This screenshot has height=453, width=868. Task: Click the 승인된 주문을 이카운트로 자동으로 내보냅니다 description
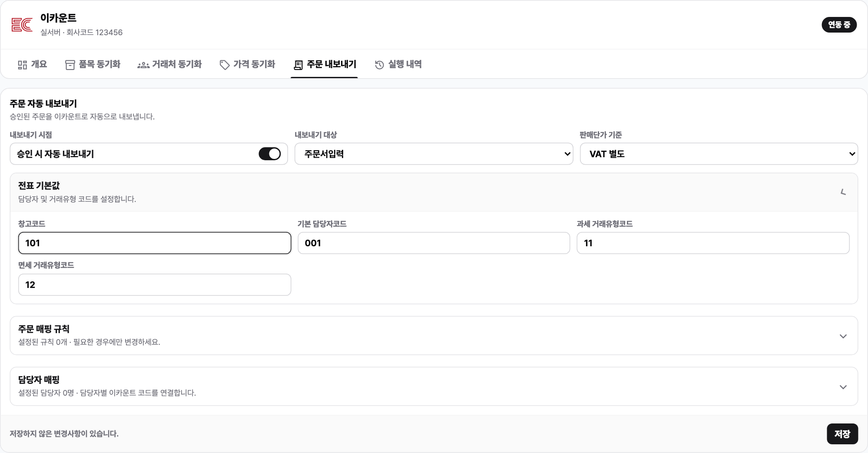(82, 116)
